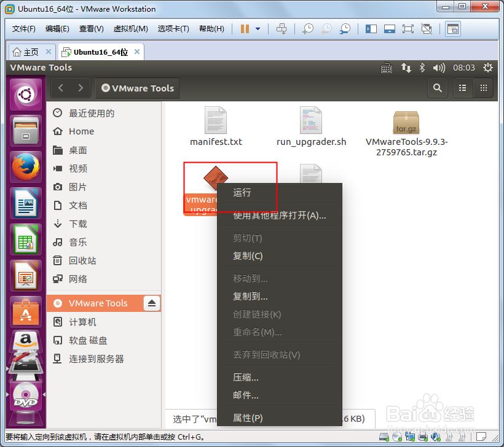Click the Unity mode toolbar icon
The image size is (504, 447).
point(427,29)
